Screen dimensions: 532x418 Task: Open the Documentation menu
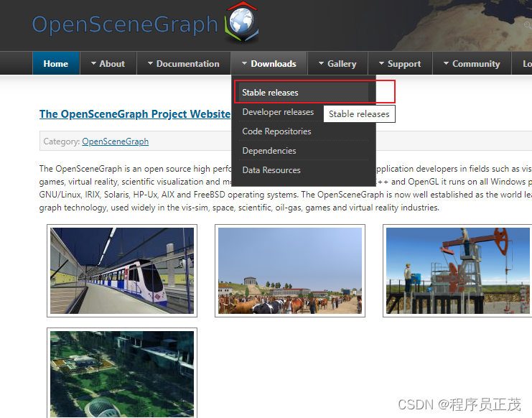[x=184, y=63]
